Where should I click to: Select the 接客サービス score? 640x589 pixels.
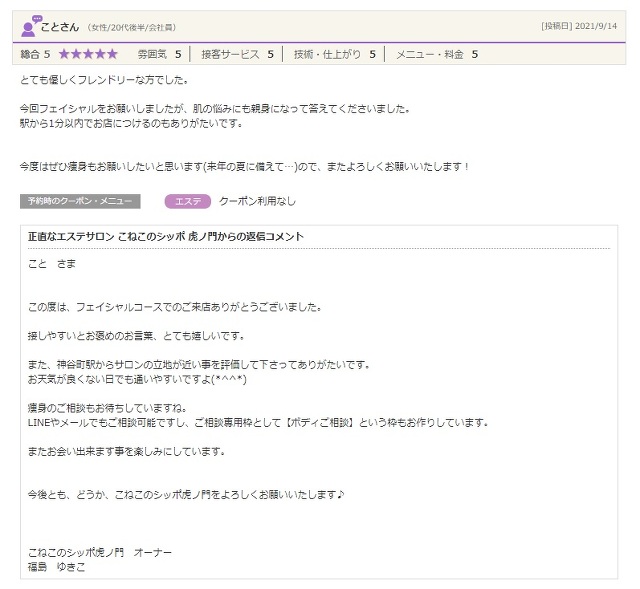pos(237,54)
